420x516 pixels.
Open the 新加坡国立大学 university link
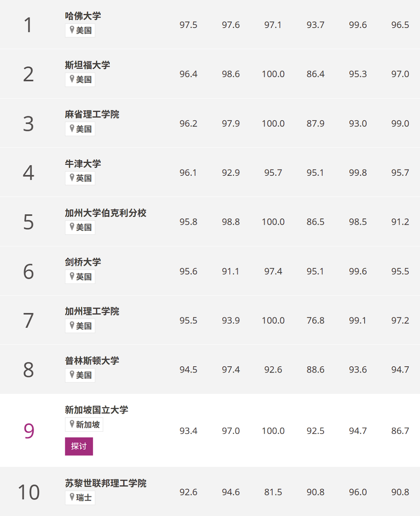click(96, 410)
